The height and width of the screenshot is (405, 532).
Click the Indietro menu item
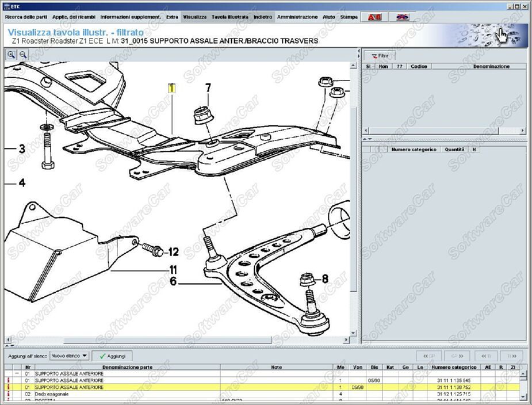263,17
